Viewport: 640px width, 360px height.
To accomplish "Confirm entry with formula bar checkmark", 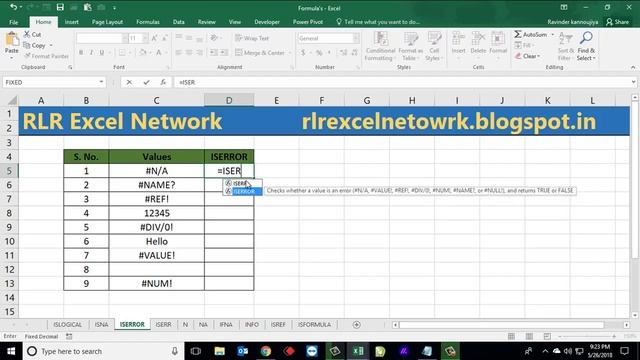I will point(146,82).
